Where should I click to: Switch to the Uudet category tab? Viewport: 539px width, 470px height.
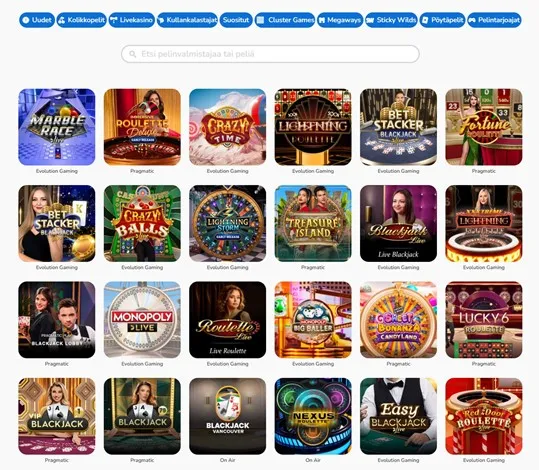[x=37, y=20]
